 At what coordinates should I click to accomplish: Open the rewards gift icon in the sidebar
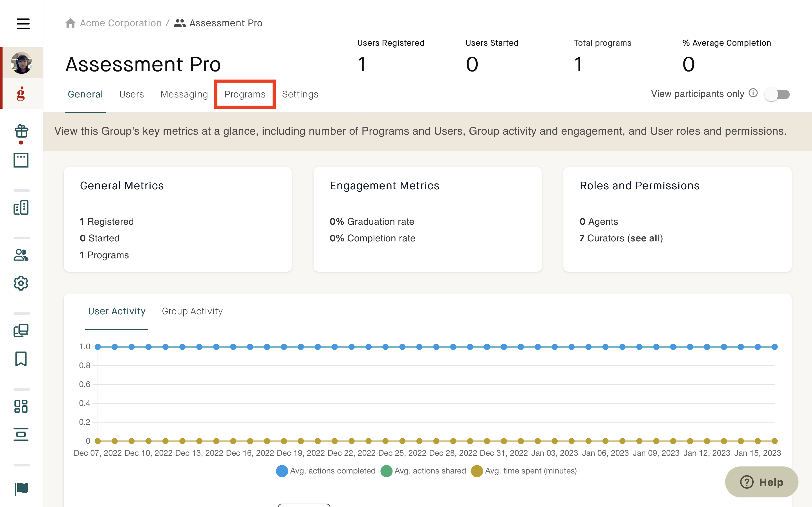21,132
